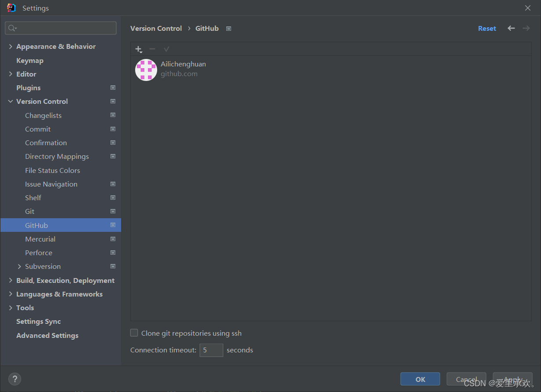Expand the Editor section chevron

pyautogui.click(x=11, y=74)
